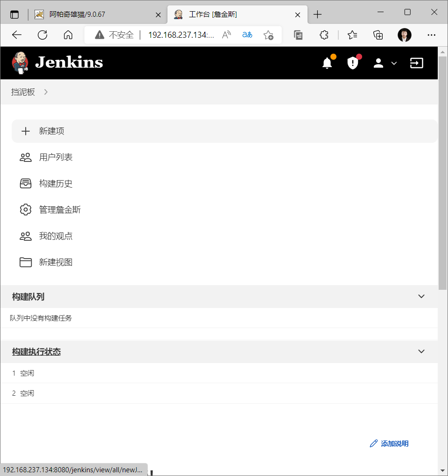
Task: Open the 构建执行状态 heading link
Action: coord(36,351)
